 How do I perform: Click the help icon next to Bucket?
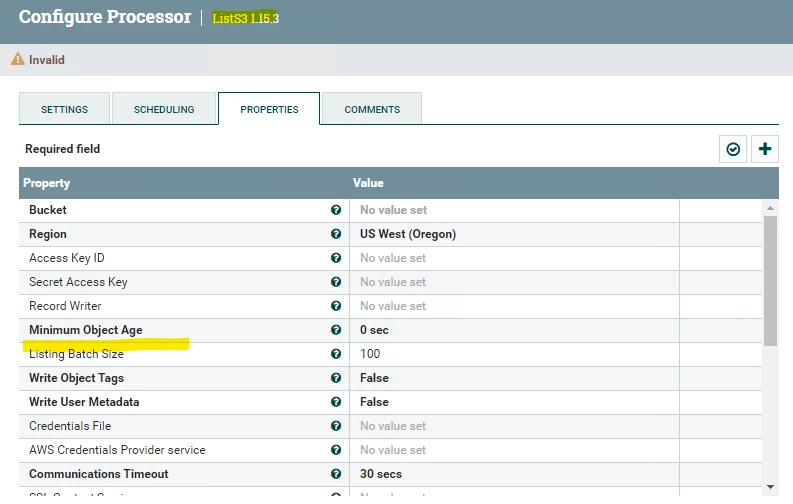(336, 210)
